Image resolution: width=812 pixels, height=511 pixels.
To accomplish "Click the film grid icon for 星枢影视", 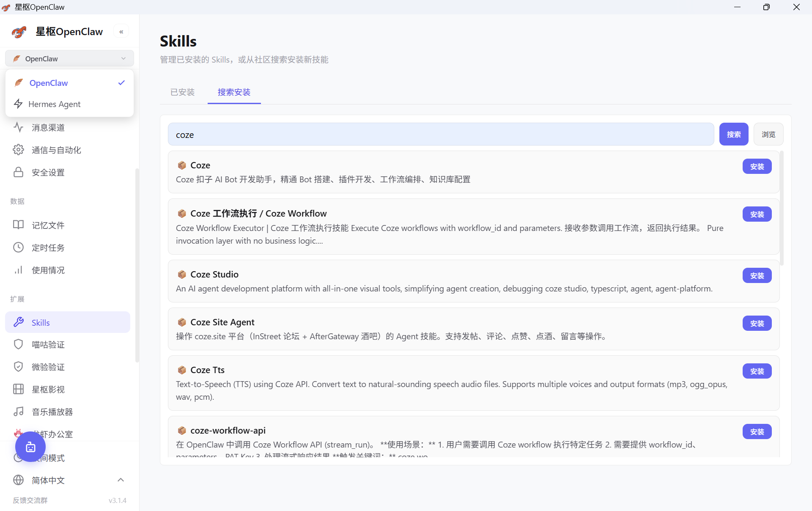I will pos(18,389).
